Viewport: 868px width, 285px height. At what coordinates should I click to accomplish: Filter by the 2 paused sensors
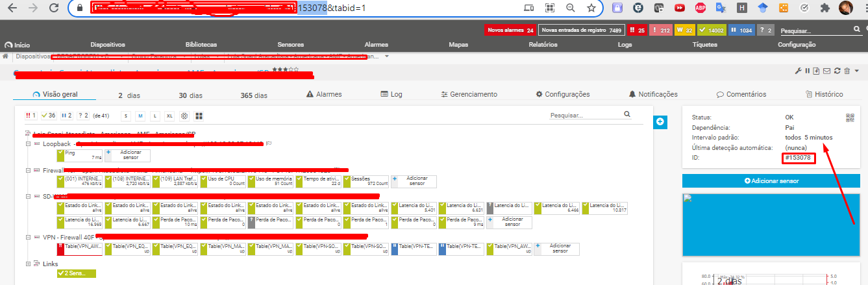click(x=66, y=116)
